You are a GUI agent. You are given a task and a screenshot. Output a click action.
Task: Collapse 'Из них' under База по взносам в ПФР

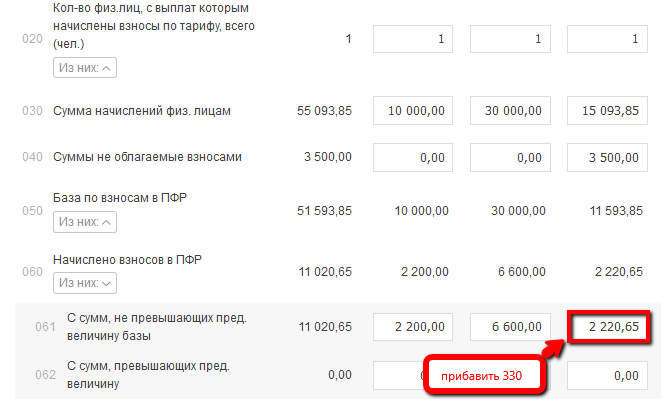(x=85, y=221)
